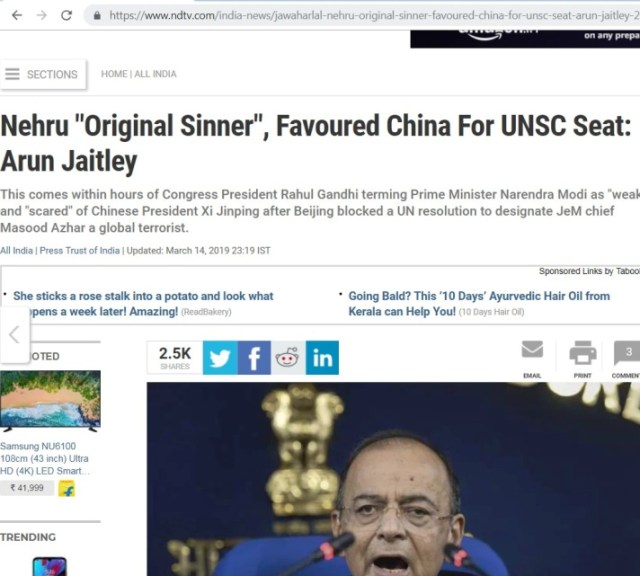Share article via Facebook icon

pos(254,358)
